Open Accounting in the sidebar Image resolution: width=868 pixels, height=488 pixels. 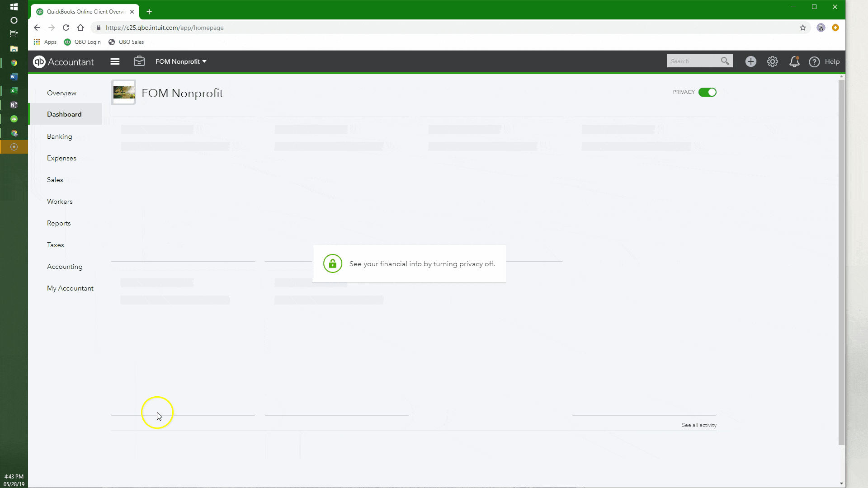pos(65,267)
